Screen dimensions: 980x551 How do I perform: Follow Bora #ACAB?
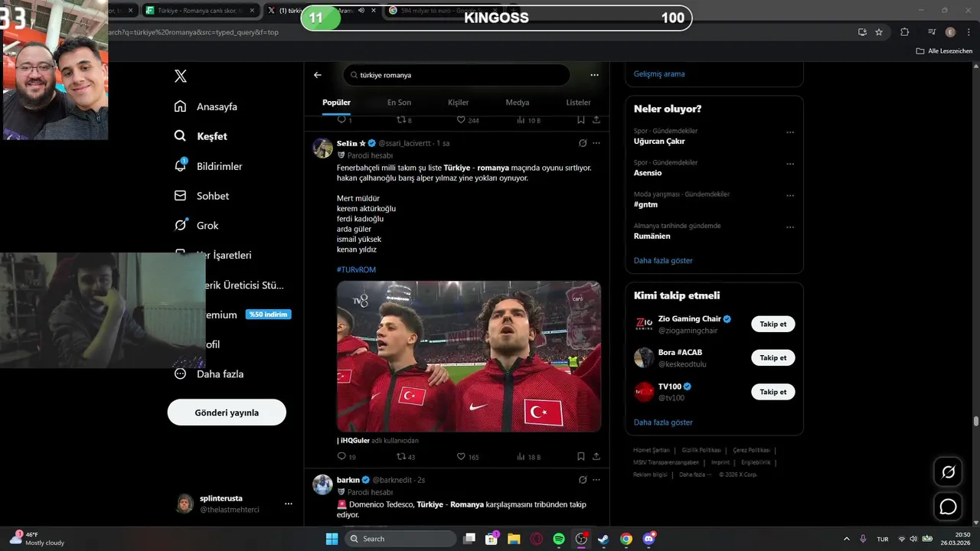[x=773, y=357]
